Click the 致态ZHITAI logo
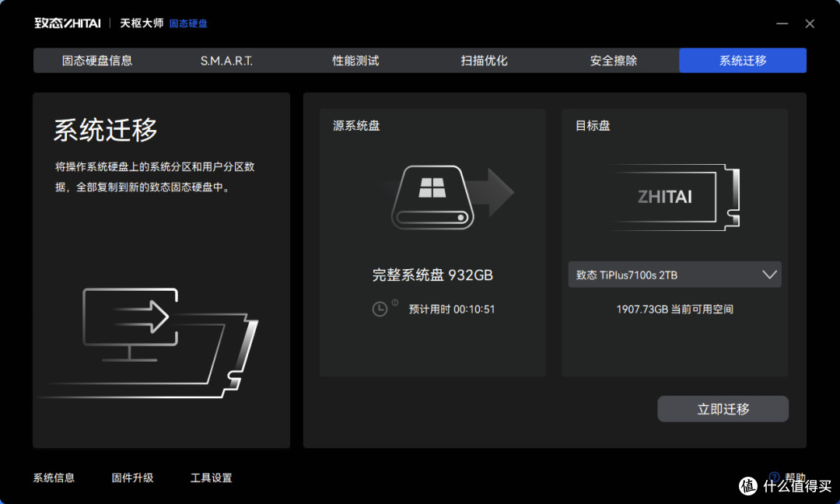 [x=68, y=23]
